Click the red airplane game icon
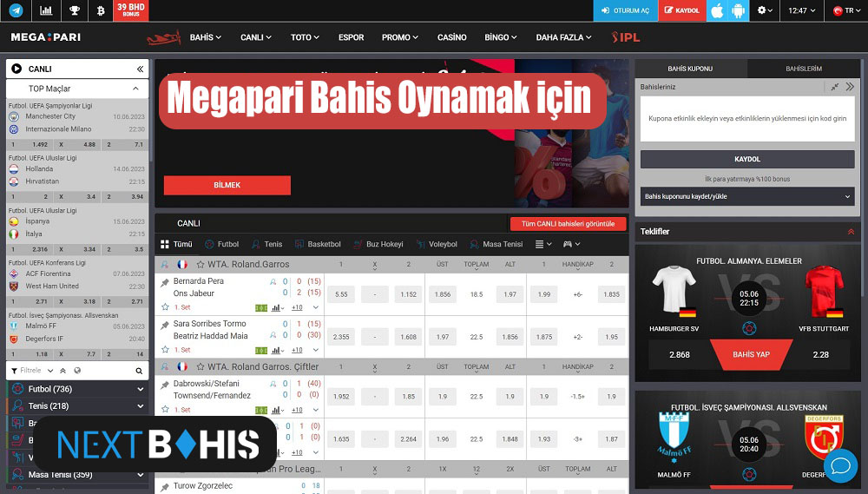Viewport: 868px width, 494px height. point(164,37)
